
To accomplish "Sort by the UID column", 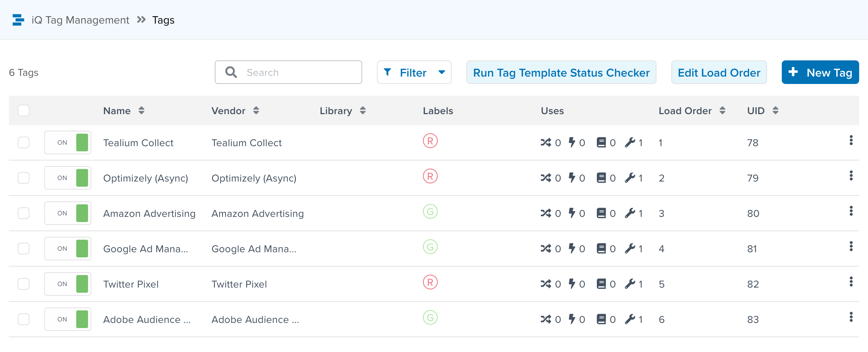I will click(x=775, y=110).
